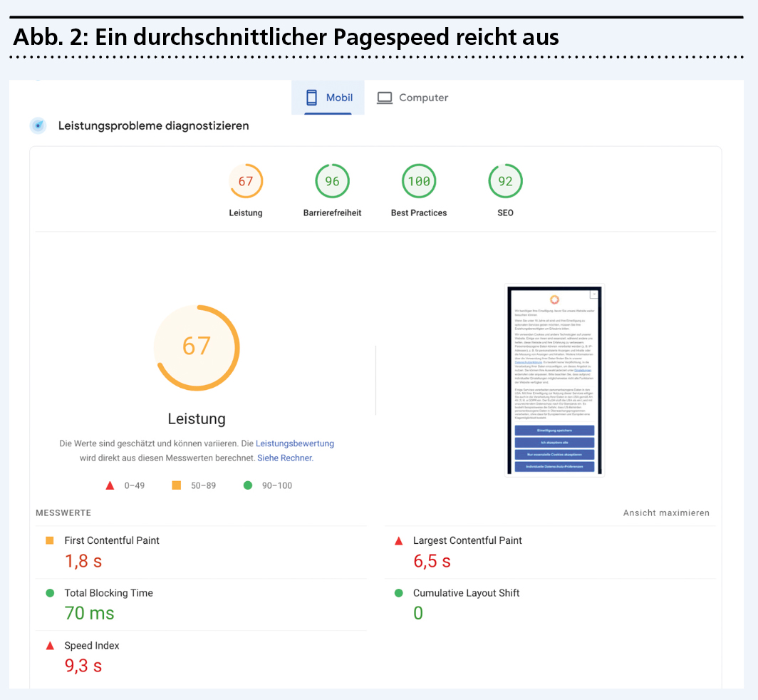Image resolution: width=758 pixels, height=700 pixels.
Task: Click the red triangle next to Largest Contentful Paint
Action: click(399, 541)
